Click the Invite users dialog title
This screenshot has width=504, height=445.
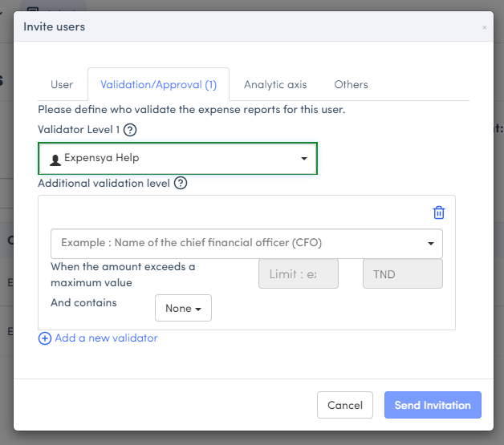tap(54, 26)
